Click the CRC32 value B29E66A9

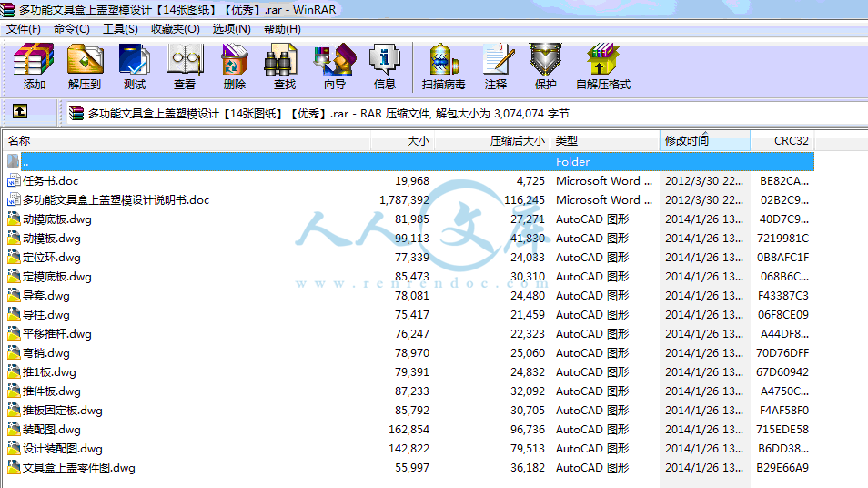click(x=782, y=467)
